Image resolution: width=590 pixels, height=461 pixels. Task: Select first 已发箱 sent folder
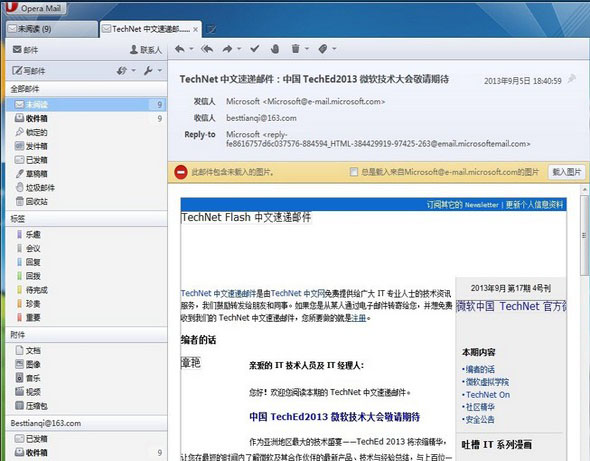(86, 160)
